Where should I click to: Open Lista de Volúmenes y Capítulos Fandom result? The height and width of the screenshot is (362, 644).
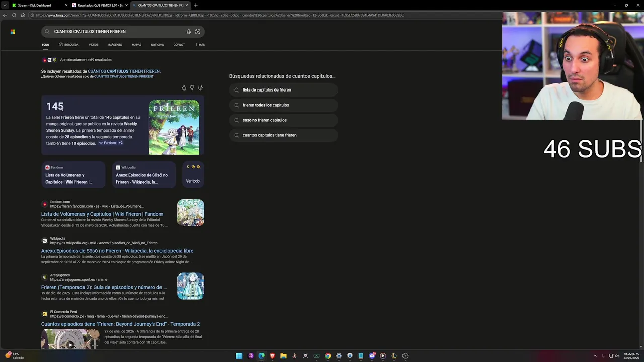[x=102, y=214]
